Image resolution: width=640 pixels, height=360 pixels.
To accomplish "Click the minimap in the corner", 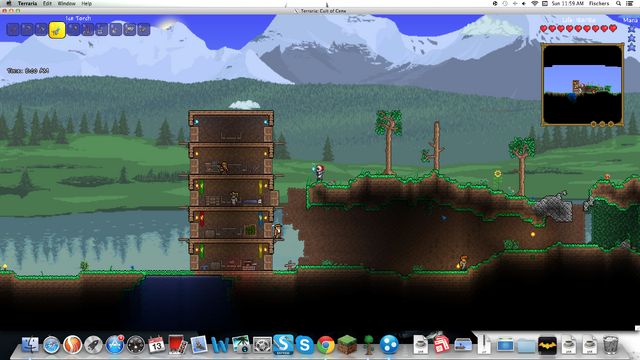I will (582, 84).
